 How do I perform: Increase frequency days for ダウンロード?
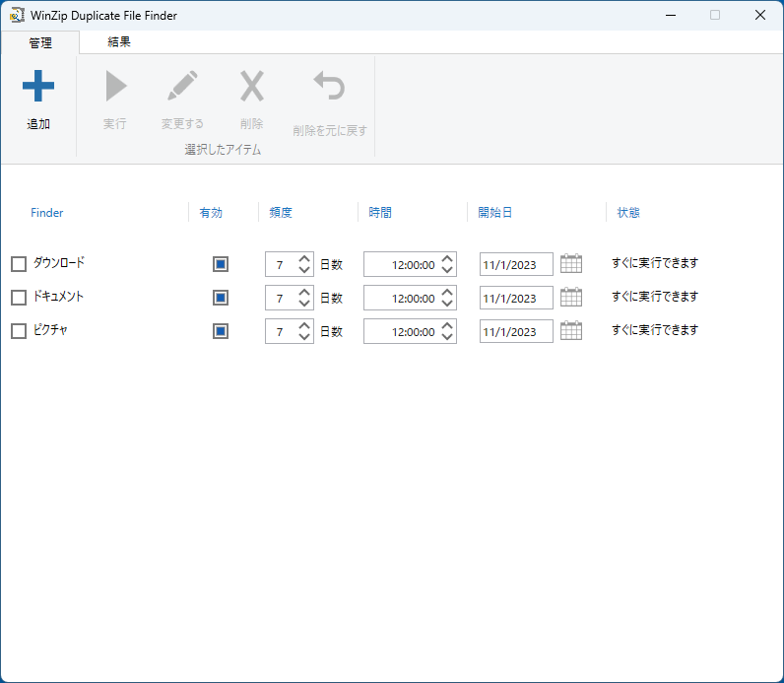[304, 258]
